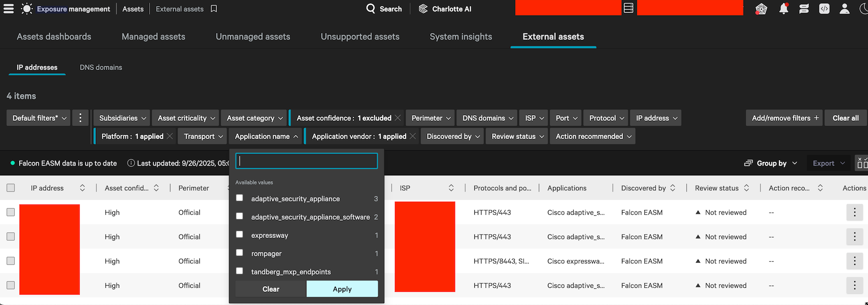This screenshot has width=868, height=305.
Task: Remove the Application vendor applied filter
Action: [x=413, y=136]
